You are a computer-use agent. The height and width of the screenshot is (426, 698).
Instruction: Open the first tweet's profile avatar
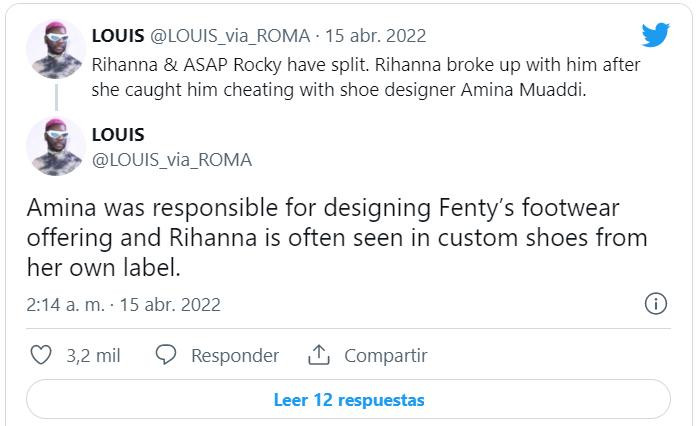click(55, 49)
